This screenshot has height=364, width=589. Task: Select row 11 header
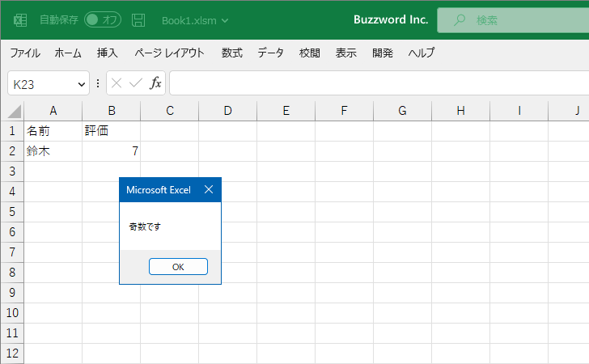[x=12, y=333]
